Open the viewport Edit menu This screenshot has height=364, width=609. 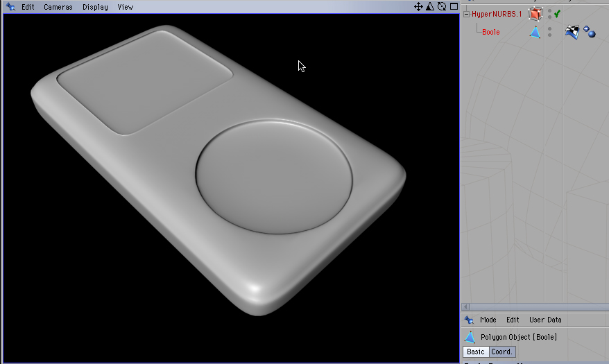[28, 7]
